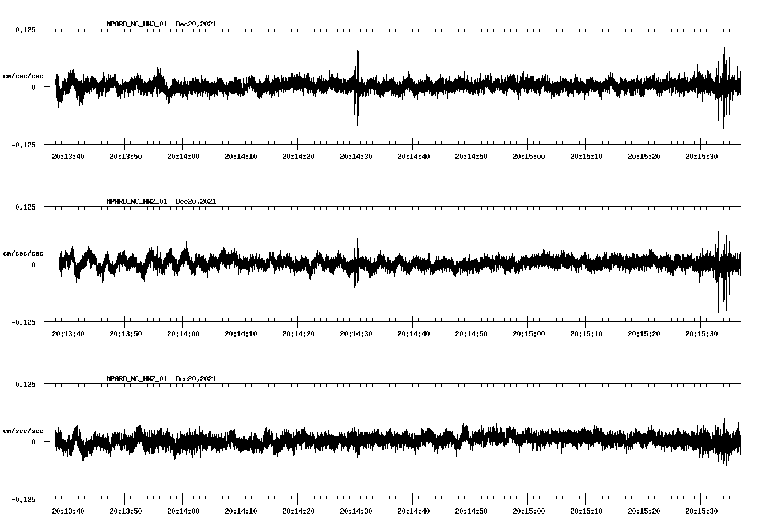Click the 20:14:30 spike in HN3 trace
Viewport: 782px width, 532px height.
click(356, 88)
